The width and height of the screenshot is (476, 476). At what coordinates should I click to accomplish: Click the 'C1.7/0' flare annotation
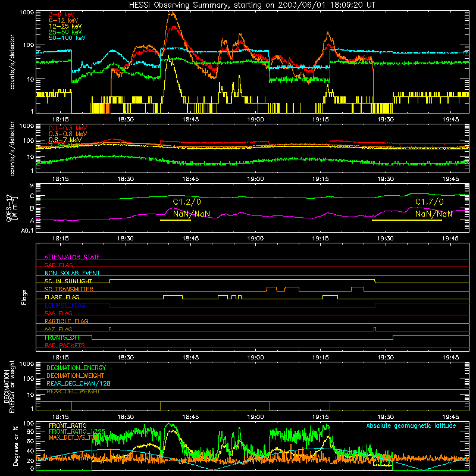(429, 202)
